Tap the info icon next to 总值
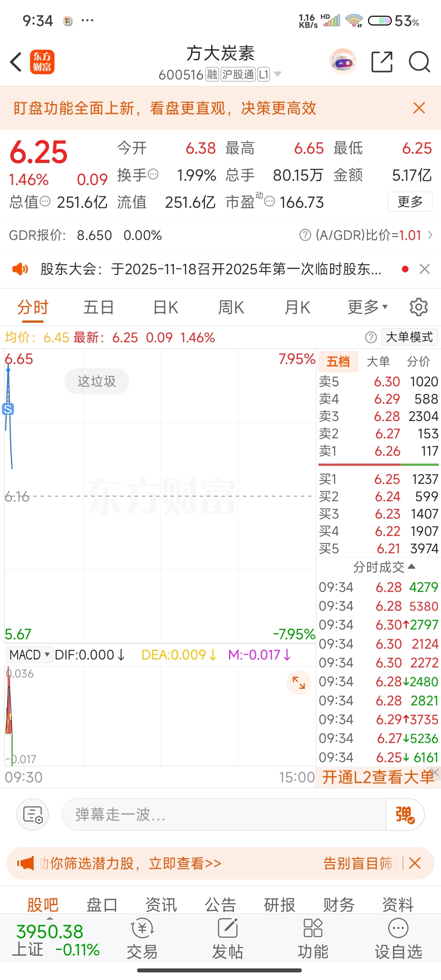 tap(45, 201)
